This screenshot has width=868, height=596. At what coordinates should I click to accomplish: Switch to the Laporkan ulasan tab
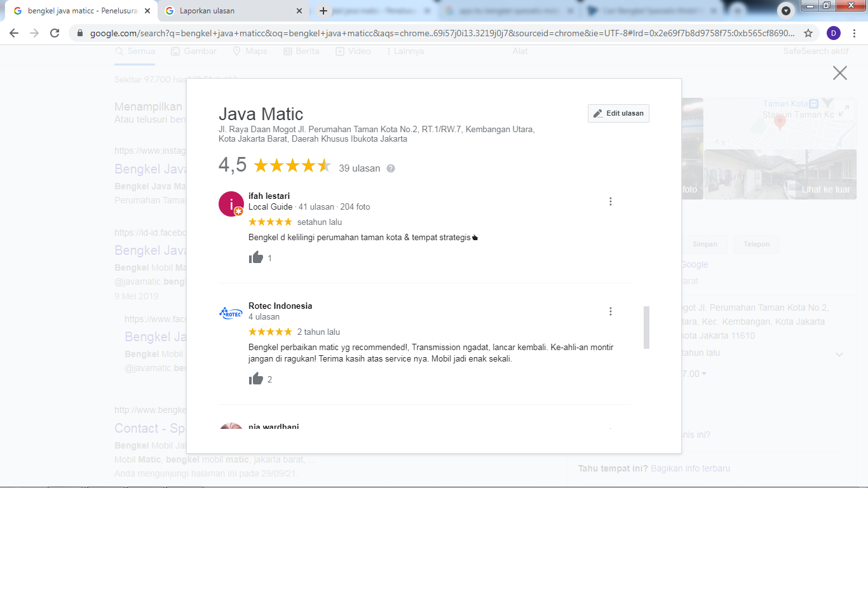(x=230, y=11)
